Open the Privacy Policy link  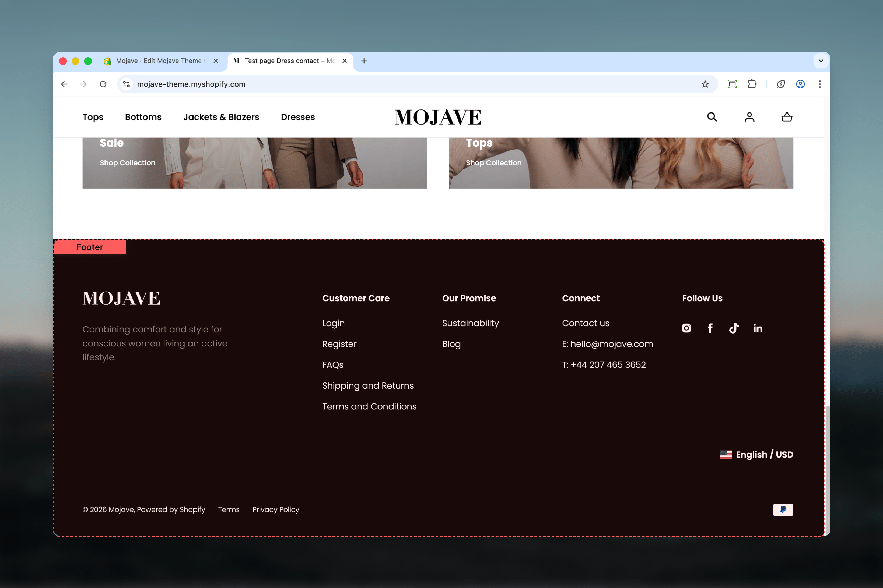coord(276,510)
